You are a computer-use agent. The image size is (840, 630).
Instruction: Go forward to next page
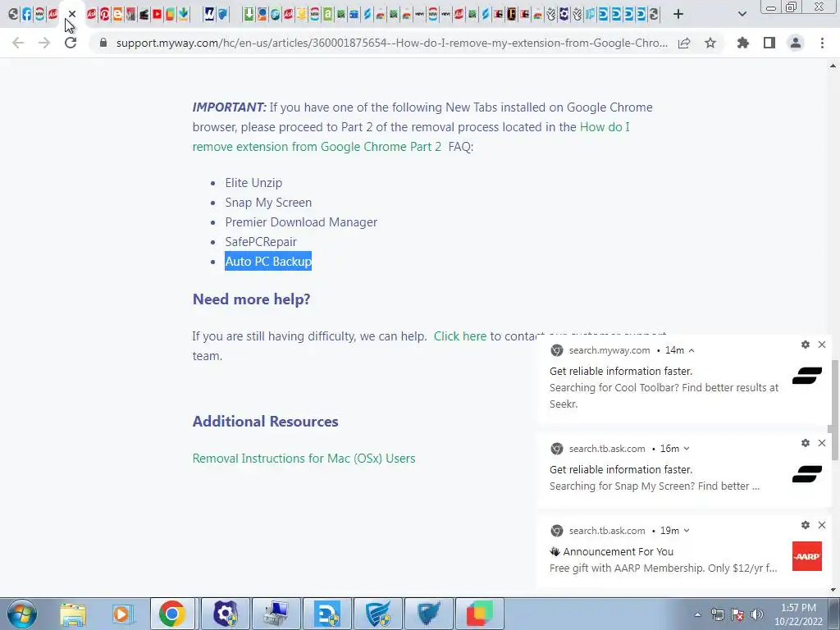click(x=44, y=43)
